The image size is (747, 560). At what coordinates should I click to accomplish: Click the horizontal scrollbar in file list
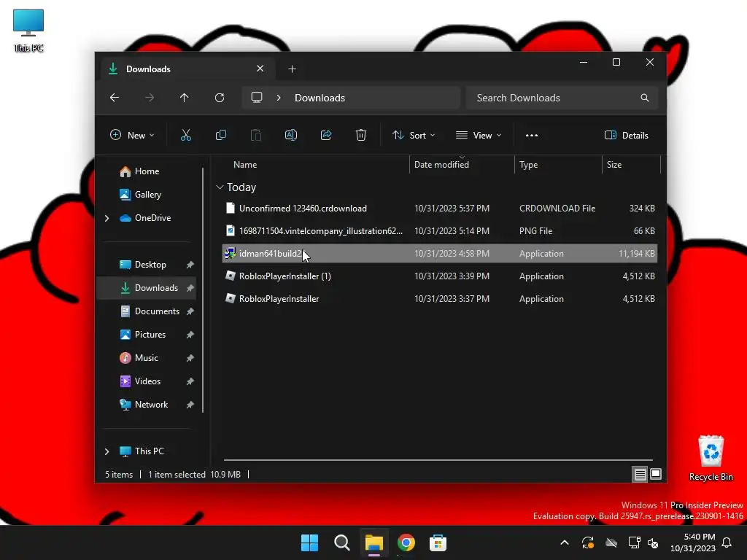(x=438, y=460)
